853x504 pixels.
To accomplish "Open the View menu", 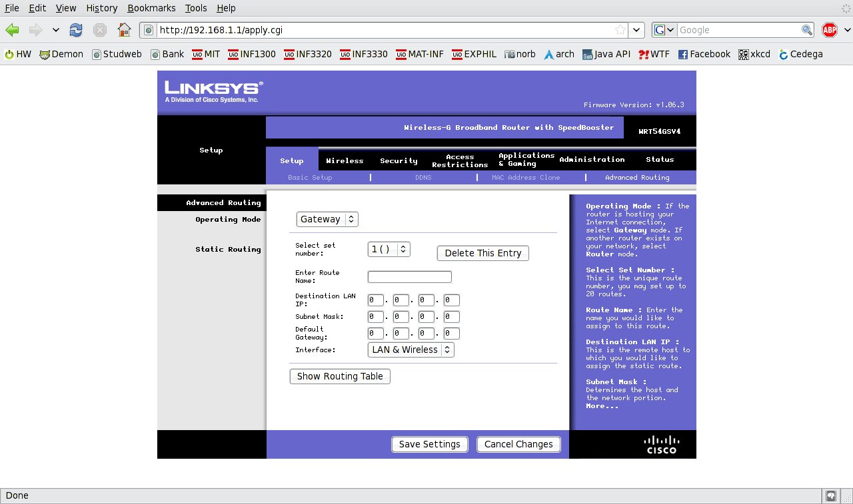I will 66,8.
